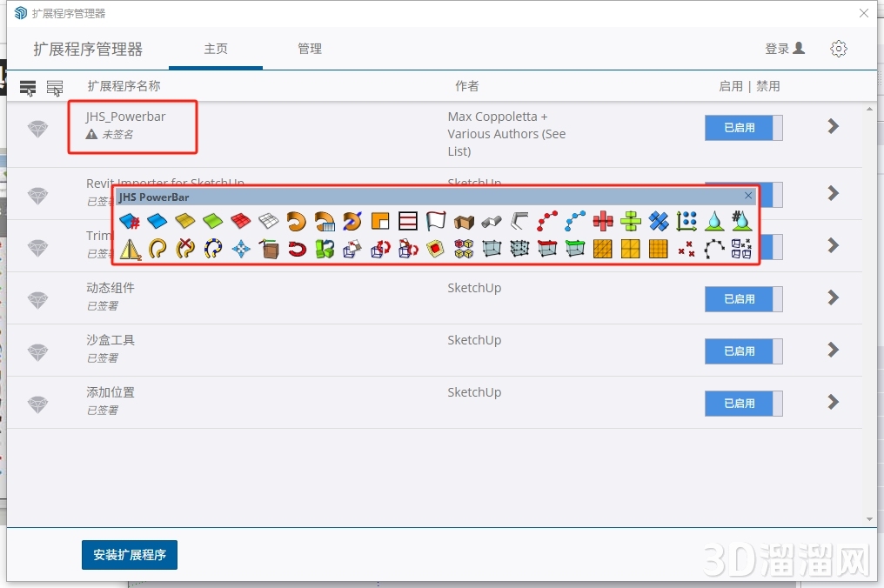Click the white flag icon in JHS PowerBar
This screenshot has height=588, width=884.
pos(435,222)
